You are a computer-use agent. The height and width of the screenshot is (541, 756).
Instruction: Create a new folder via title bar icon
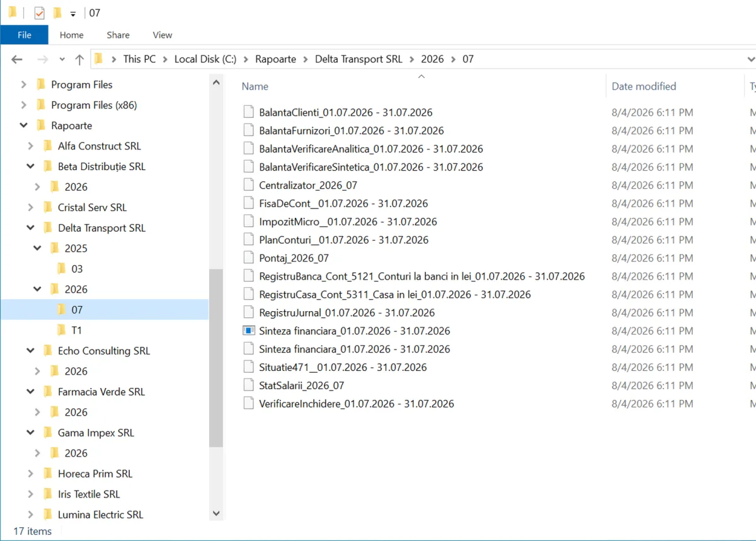pyautogui.click(x=57, y=13)
